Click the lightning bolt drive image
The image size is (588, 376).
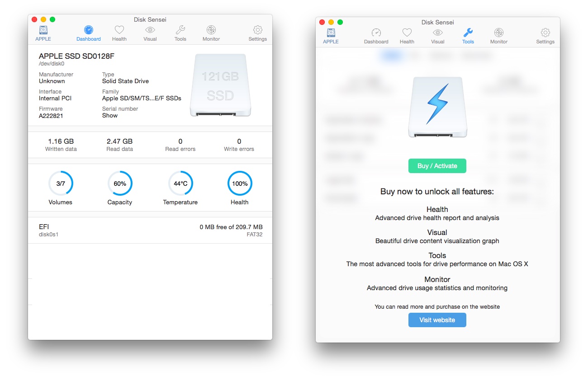coord(437,107)
